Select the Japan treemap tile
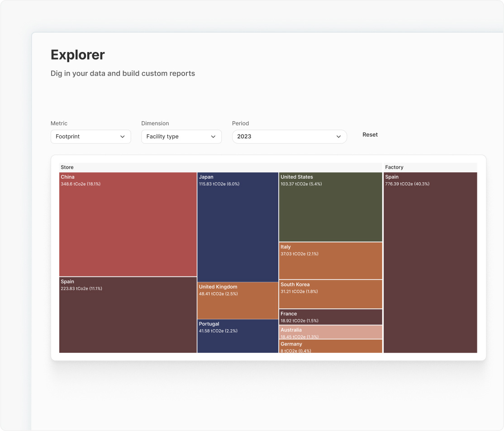Screen dimensions: 504x431 [x=238, y=227]
